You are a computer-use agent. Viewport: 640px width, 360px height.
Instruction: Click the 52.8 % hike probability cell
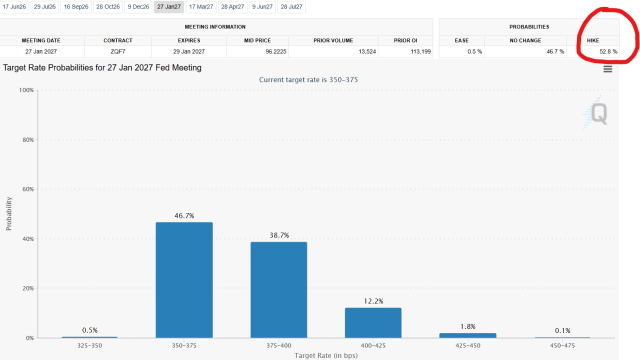(x=593, y=52)
